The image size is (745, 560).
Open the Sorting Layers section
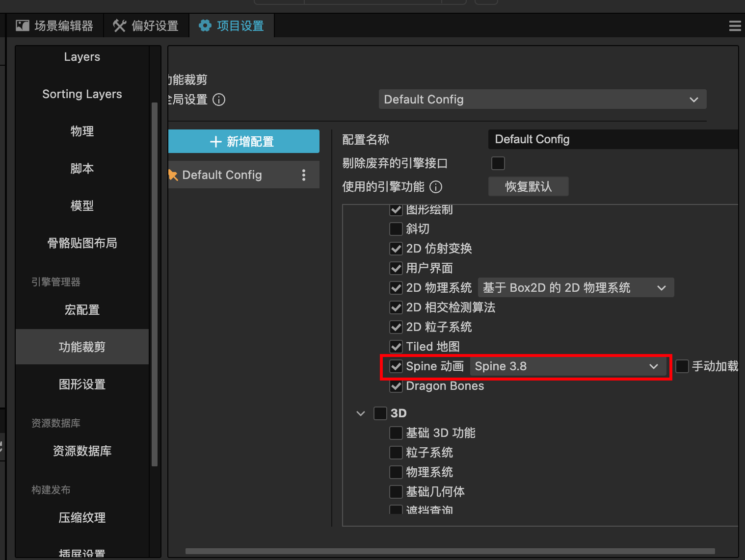click(82, 94)
